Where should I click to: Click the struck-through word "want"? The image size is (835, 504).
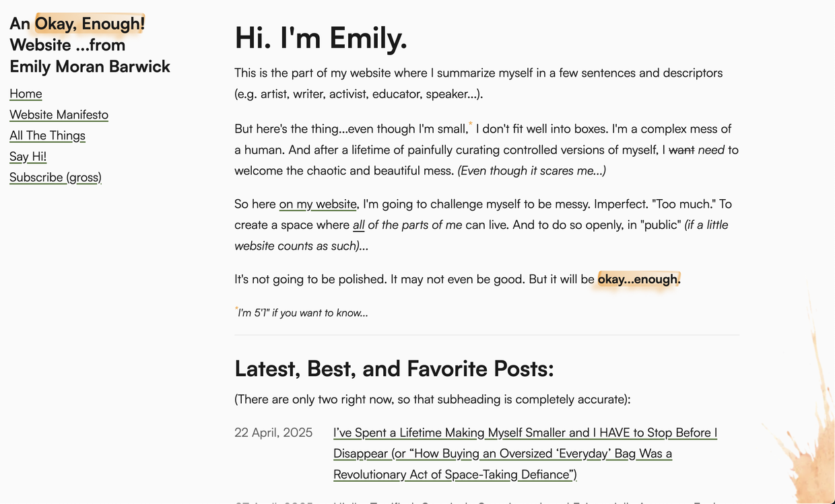pos(681,150)
